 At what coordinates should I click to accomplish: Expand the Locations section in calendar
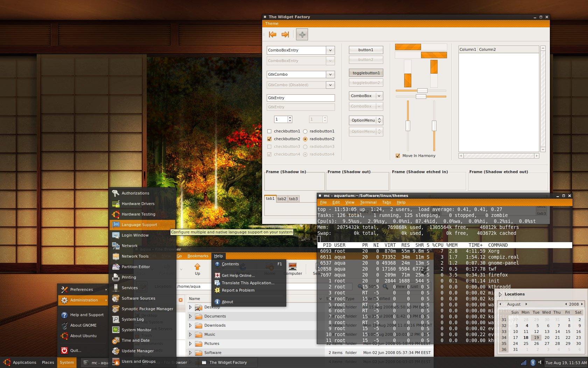click(500, 294)
